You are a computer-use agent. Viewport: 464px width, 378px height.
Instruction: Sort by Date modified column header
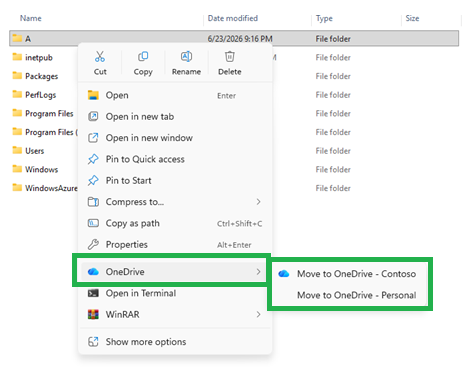click(233, 18)
